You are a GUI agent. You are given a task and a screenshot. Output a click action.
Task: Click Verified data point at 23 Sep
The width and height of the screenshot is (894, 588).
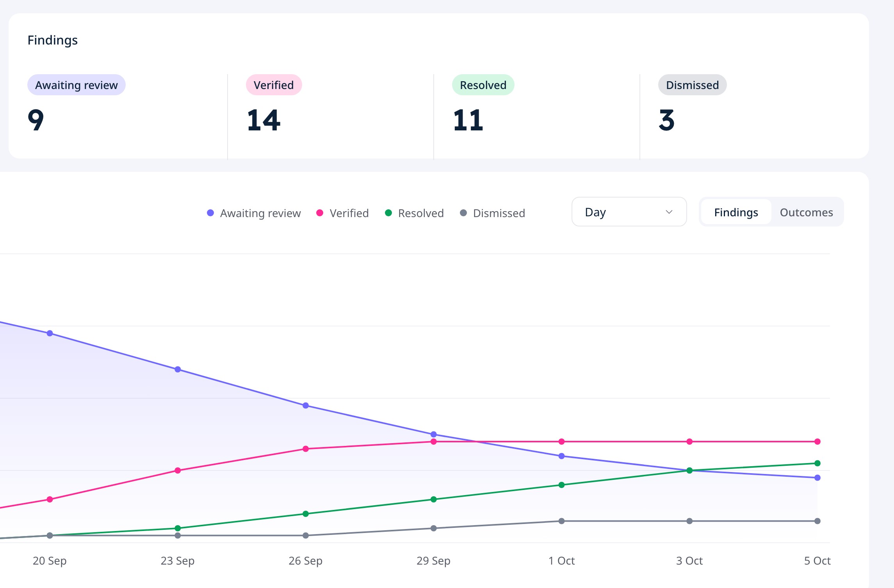tap(178, 470)
